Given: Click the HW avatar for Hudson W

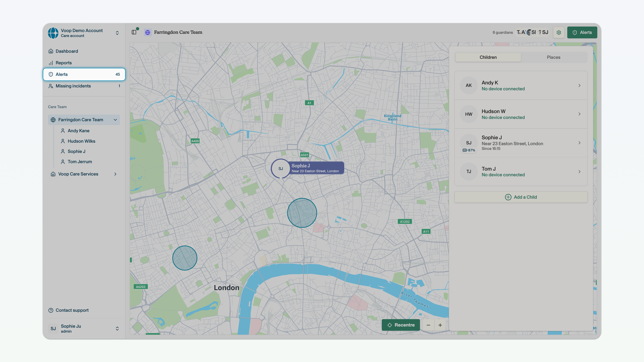Looking at the screenshot, I should coord(469,114).
